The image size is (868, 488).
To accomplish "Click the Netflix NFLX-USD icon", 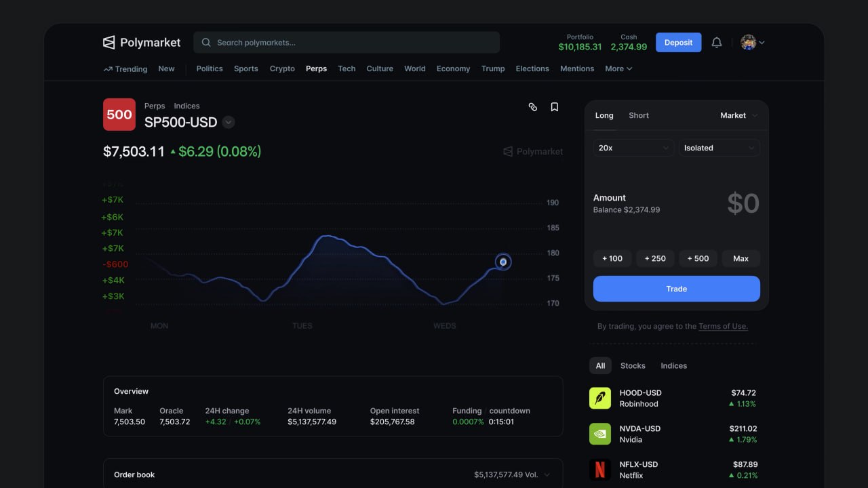I will (x=600, y=470).
